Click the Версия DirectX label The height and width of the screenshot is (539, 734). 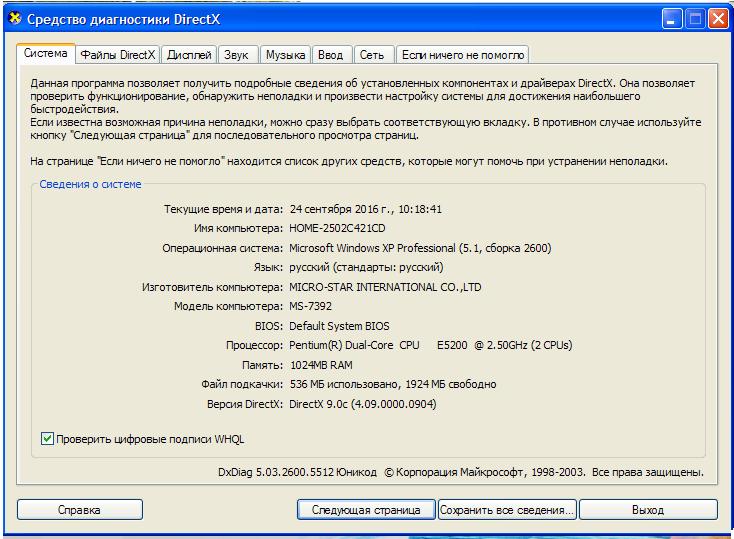[245, 404]
